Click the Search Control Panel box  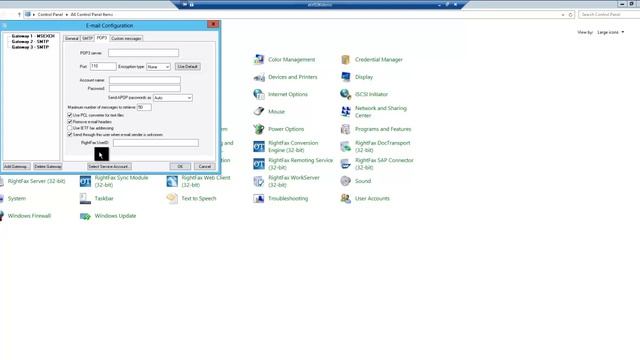[x=609, y=15]
